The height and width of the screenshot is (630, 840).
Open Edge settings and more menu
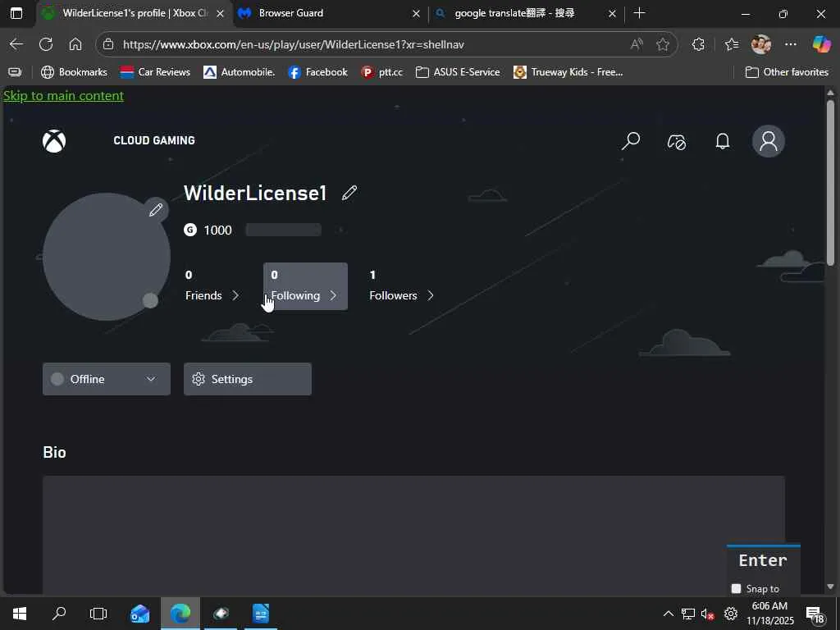pyautogui.click(x=790, y=44)
